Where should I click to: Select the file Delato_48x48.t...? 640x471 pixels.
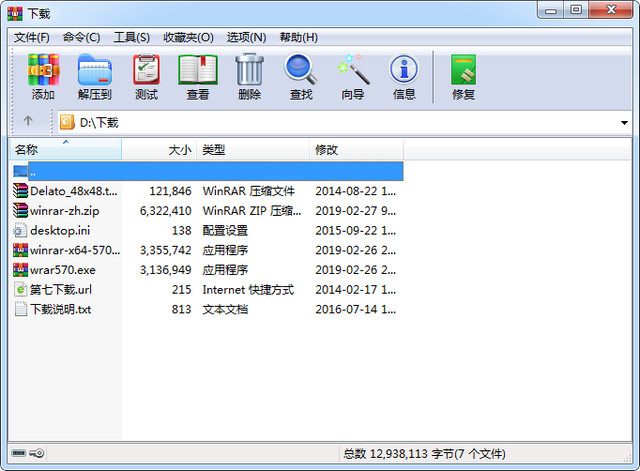[x=74, y=191]
